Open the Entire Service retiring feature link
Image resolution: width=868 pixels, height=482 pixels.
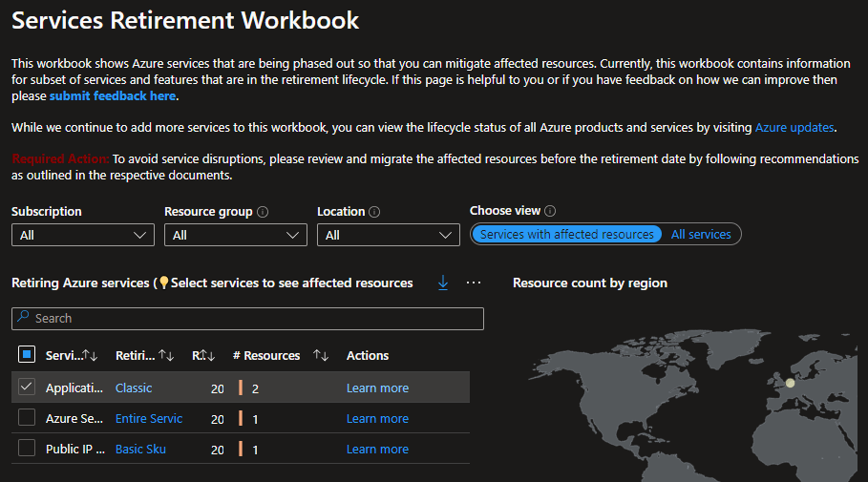[149, 418]
